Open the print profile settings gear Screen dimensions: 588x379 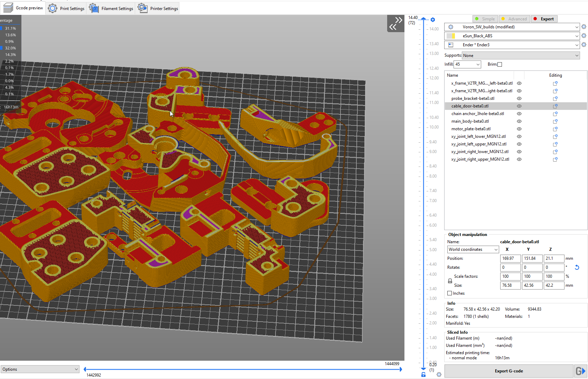pos(584,27)
